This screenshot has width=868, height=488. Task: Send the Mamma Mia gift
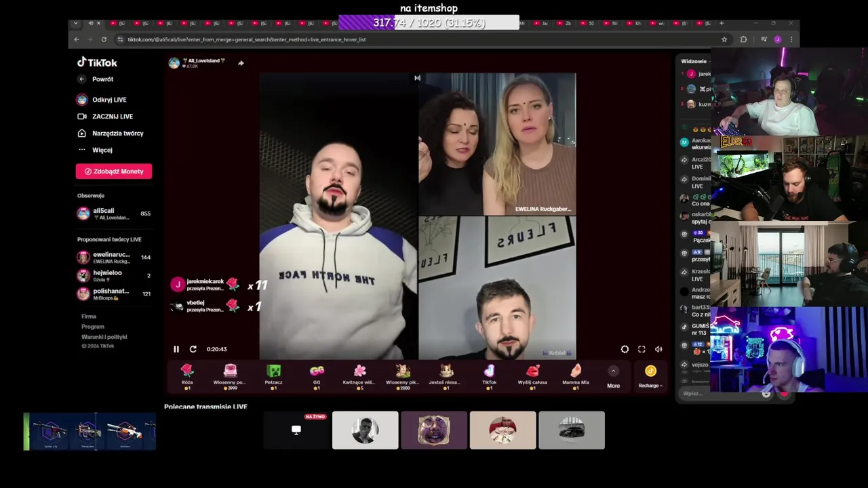click(576, 376)
